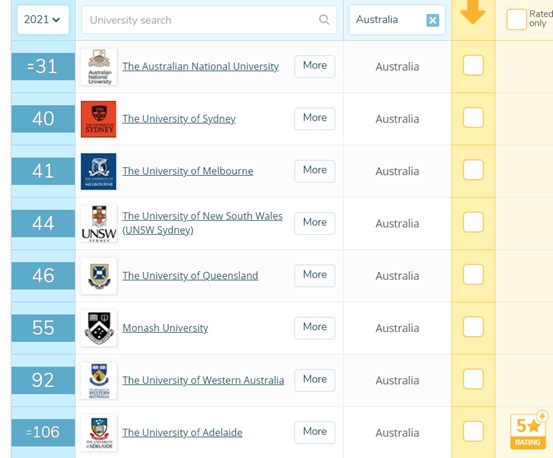Tick compare checkbox for University of Queensland
Viewport: 553px width, 458px height.
tap(473, 274)
